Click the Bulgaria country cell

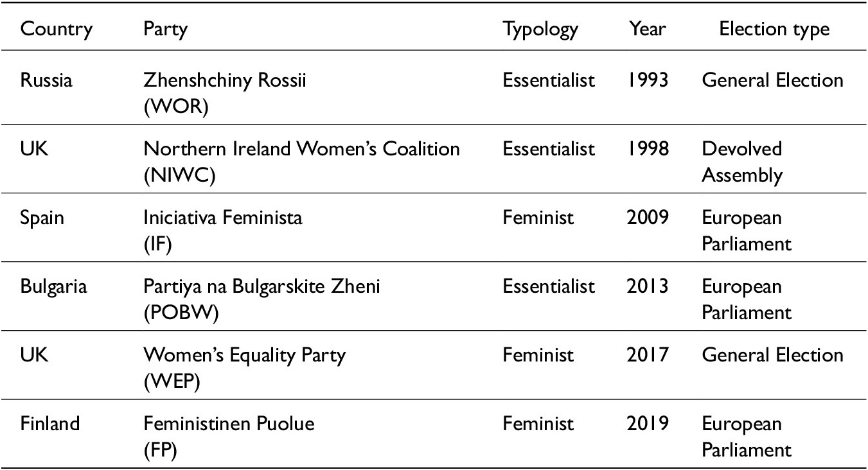[53, 286]
